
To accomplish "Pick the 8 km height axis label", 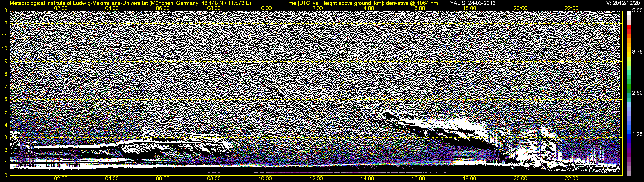I will point(6,74).
